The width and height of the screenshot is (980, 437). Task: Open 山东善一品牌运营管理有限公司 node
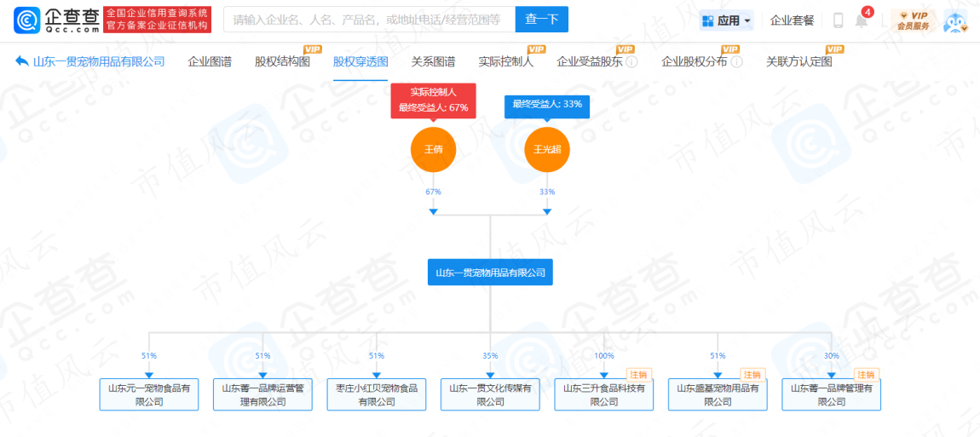click(x=262, y=394)
